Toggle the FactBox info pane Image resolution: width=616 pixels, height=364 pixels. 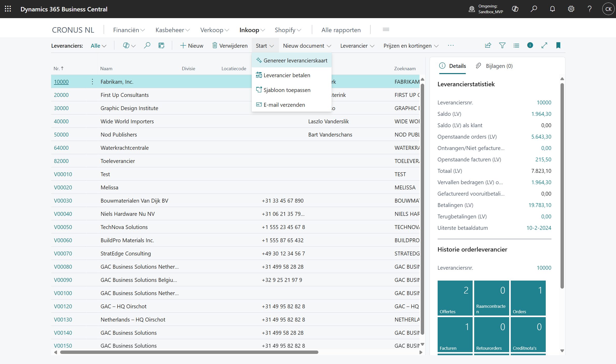pyautogui.click(x=530, y=45)
